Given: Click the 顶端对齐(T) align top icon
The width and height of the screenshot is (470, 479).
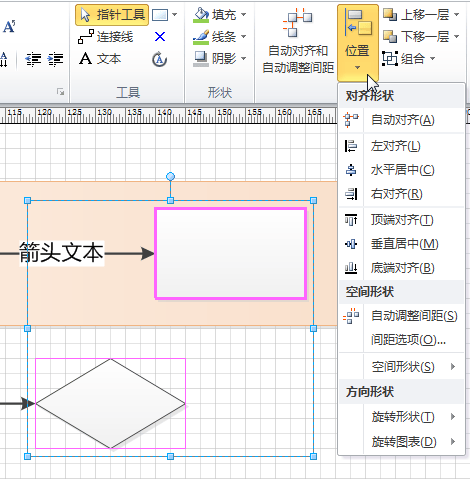Looking at the screenshot, I should coord(351,220).
